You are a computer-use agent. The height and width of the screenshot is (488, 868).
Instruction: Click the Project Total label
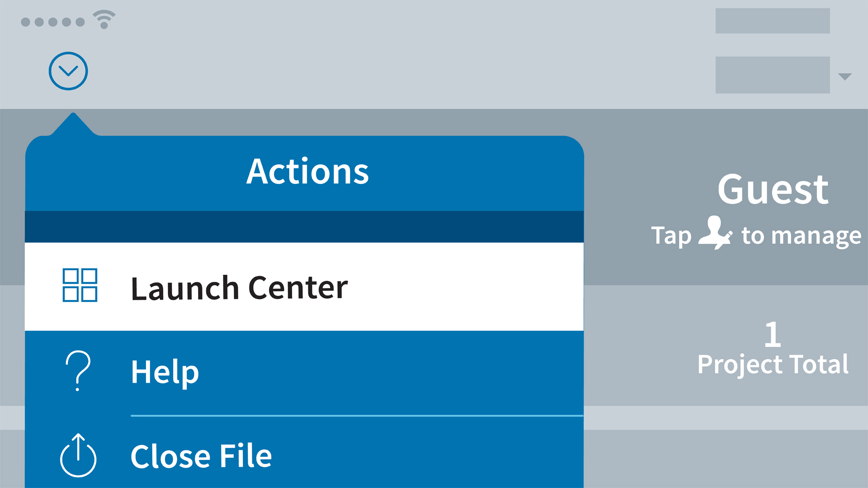click(x=773, y=364)
